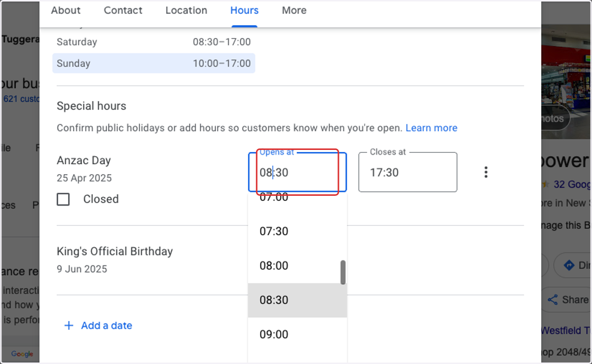Pick 09:00 from the time list

[297, 334]
